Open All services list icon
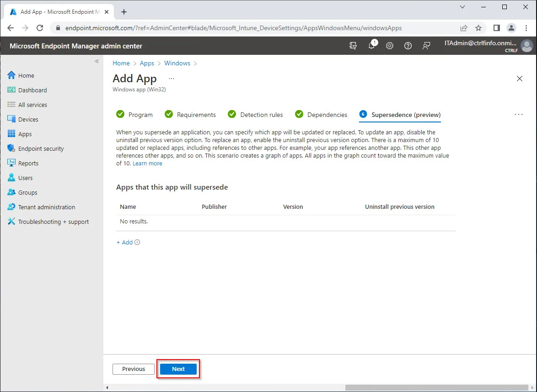The width and height of the screenshot is (537, 392). coord(11,105)
